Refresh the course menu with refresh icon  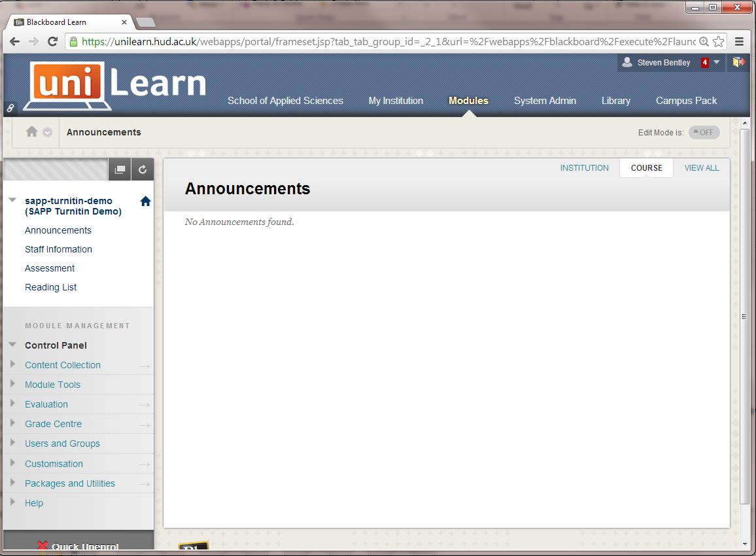click(143, 169)
